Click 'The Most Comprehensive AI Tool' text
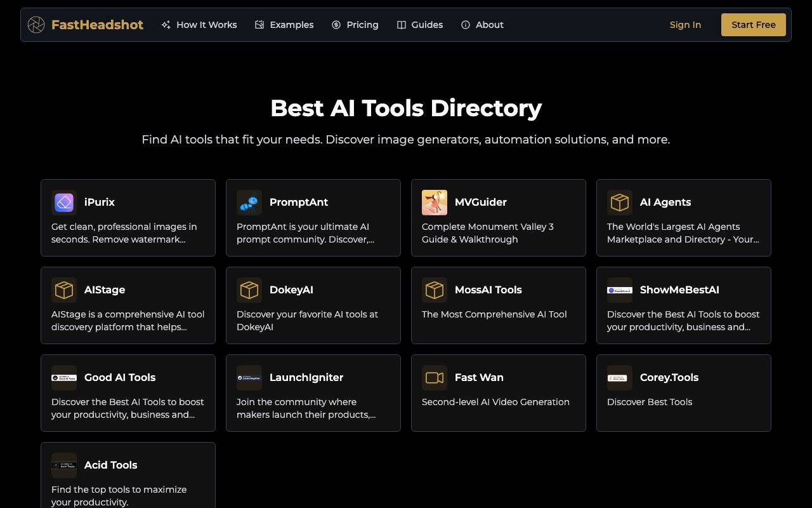The image size is (812, 508). click(494, 314)
